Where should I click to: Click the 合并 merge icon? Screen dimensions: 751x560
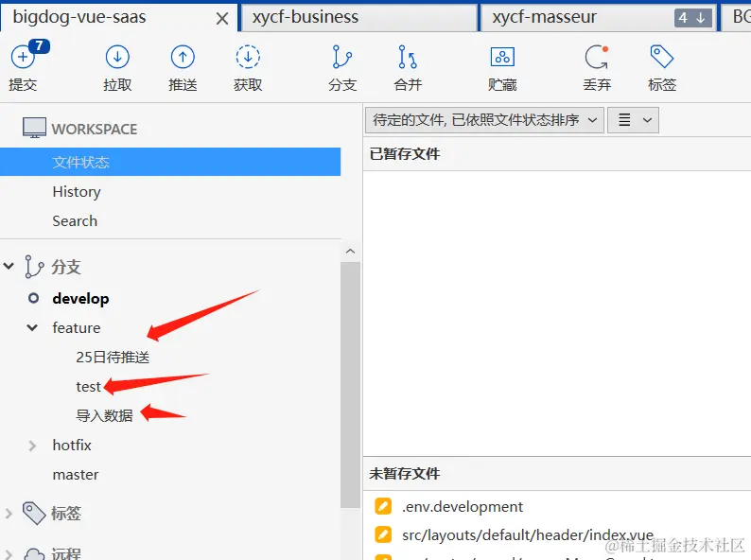click(x=408, y=57)
